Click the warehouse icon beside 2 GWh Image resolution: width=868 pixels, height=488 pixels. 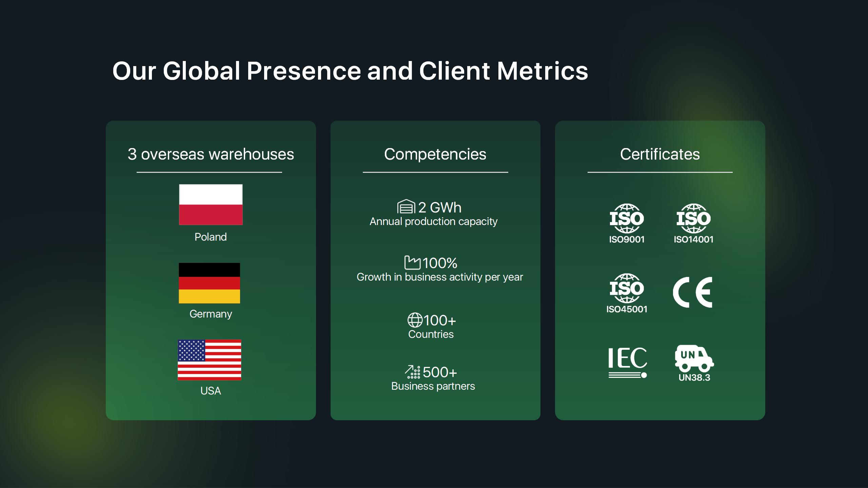point(406,206)
